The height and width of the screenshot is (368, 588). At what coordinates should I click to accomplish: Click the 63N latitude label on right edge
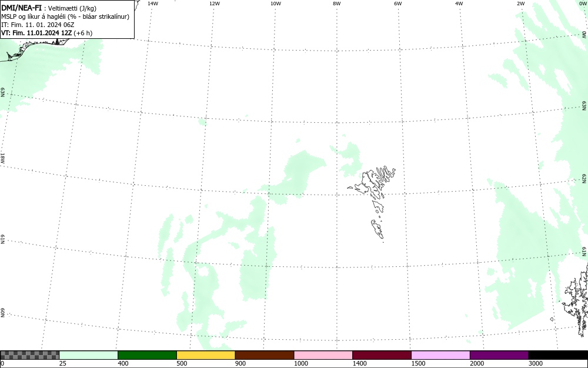click(x=584, y=105)
